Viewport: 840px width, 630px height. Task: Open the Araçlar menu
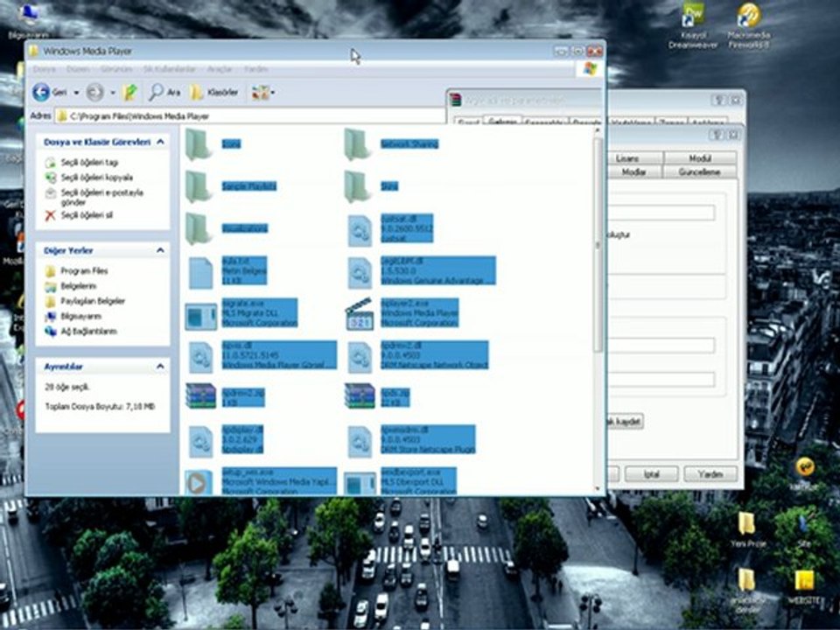click(x=220, y=69)
